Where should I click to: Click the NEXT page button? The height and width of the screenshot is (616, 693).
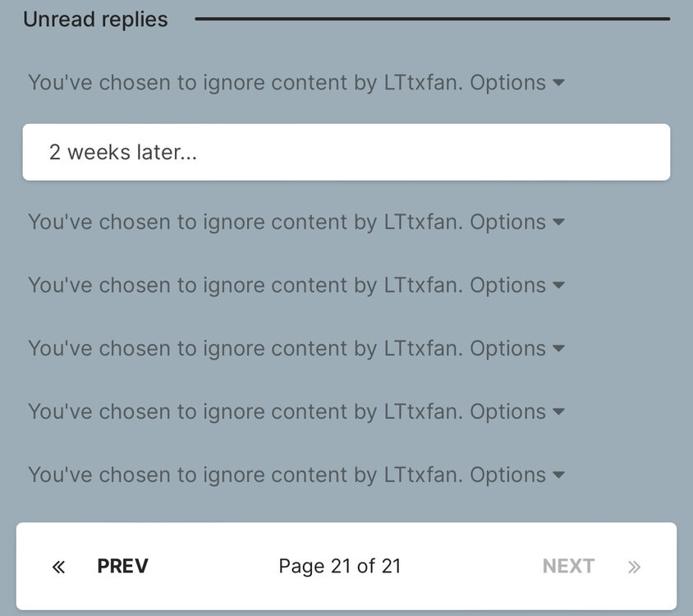(568, 567)
